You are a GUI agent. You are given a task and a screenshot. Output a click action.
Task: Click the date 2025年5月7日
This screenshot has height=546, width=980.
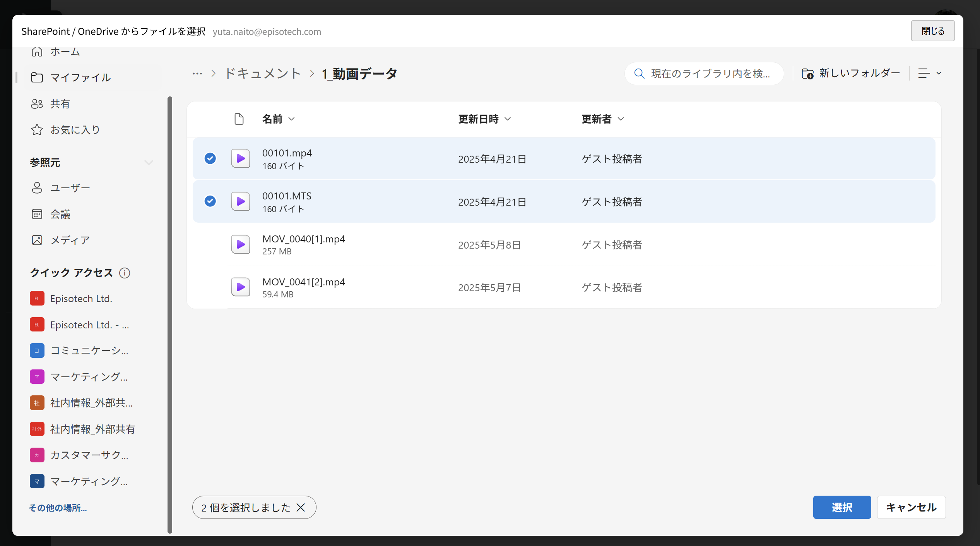(489, 287)
